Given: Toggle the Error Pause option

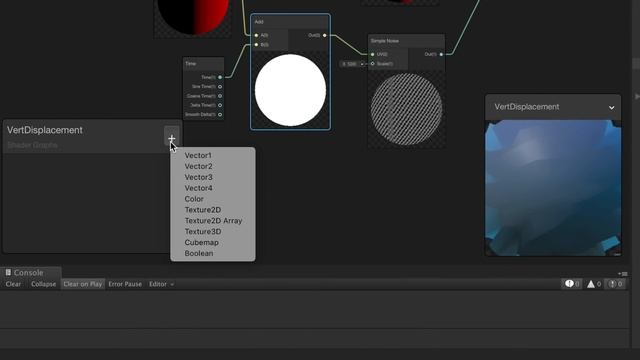Looking at the screenshot, I should point(125,284).
